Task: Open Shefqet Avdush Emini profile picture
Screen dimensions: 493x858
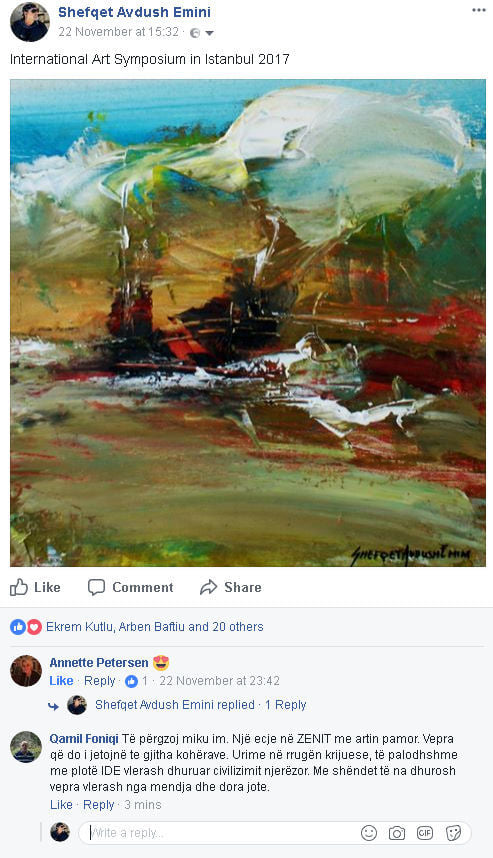Action: tap(30, 22)
